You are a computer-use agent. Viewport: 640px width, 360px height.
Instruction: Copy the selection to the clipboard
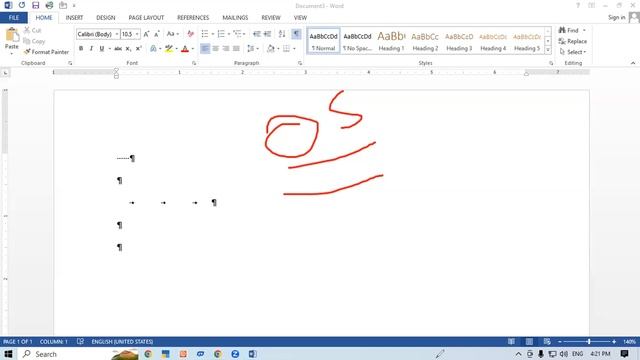[34, 41]
